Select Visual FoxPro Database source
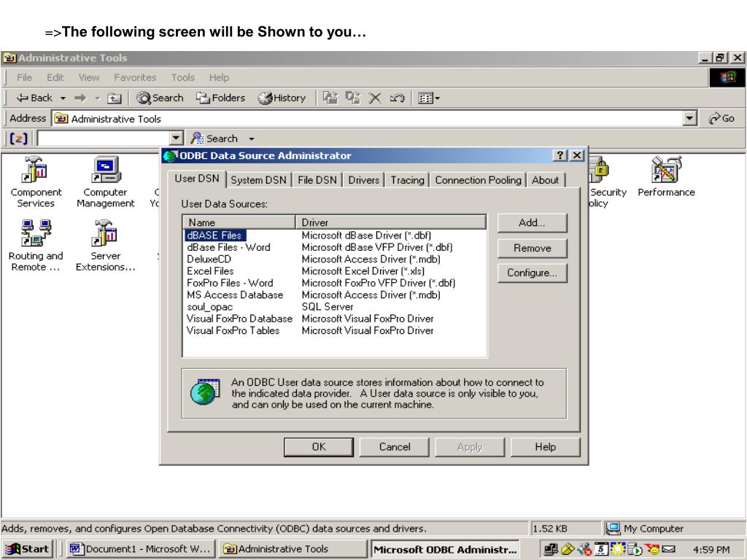Screen dimensions: 747x560 pyautogui.click(x=239, y=319)
